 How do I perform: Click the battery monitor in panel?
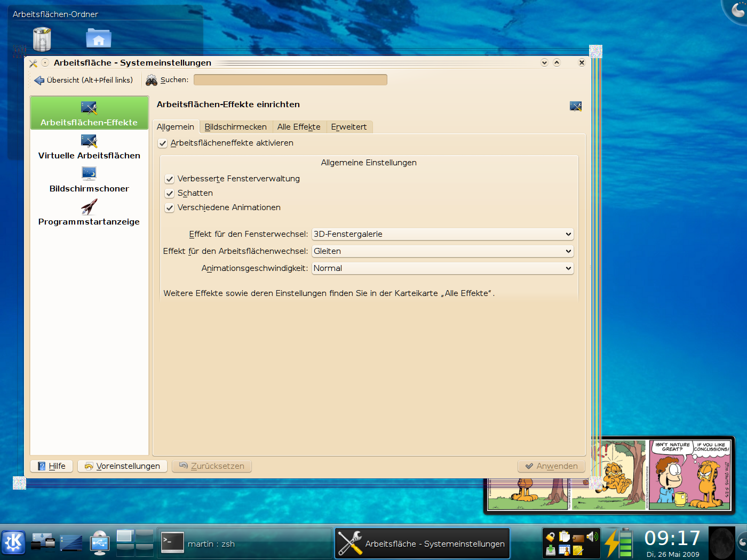point(619,543)
